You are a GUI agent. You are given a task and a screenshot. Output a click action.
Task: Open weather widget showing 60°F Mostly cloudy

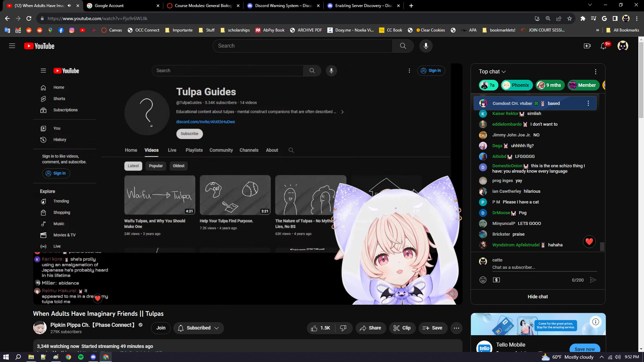pos(568,357)
